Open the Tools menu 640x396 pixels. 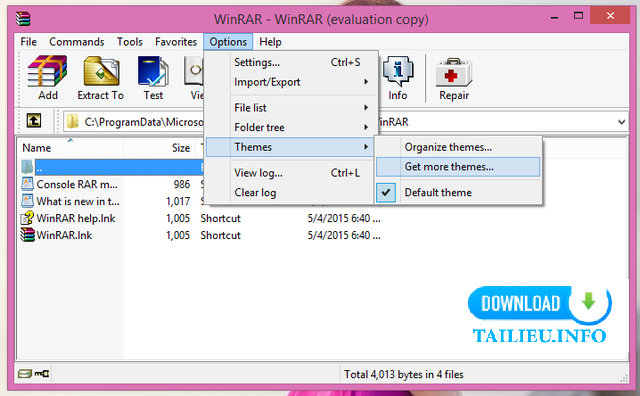click(x=130, y=42)
